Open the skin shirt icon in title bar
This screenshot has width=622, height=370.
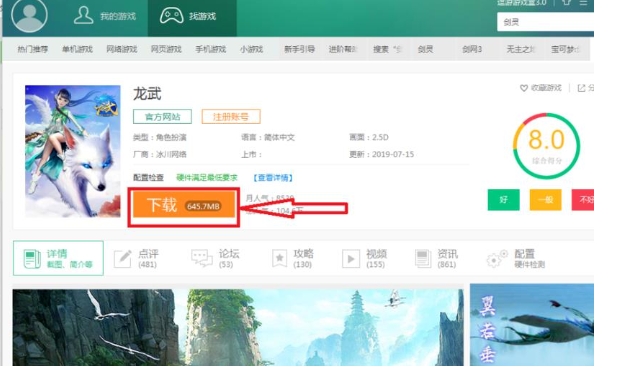[566, 2]
